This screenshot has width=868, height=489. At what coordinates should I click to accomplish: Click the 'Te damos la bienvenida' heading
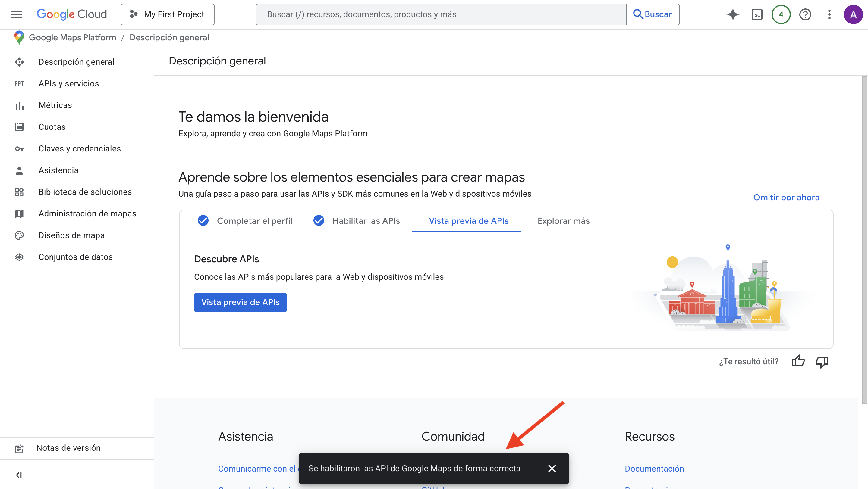tap(253, 117)
